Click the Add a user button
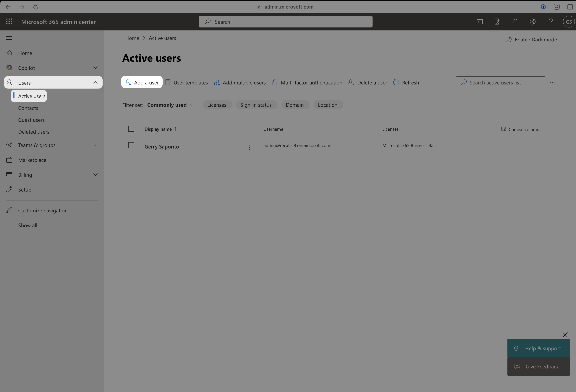The height and width of the screenshot is (392, 576). 142,82
